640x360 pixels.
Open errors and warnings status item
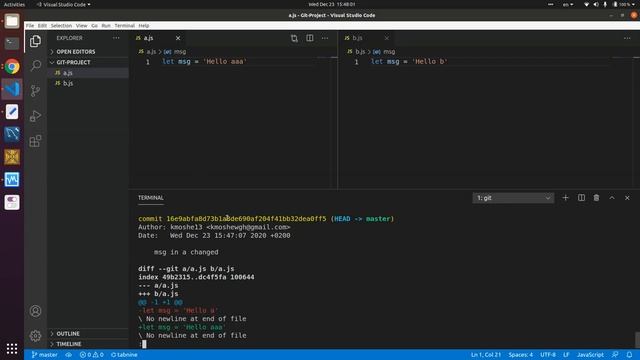click(x=91, y=355)
